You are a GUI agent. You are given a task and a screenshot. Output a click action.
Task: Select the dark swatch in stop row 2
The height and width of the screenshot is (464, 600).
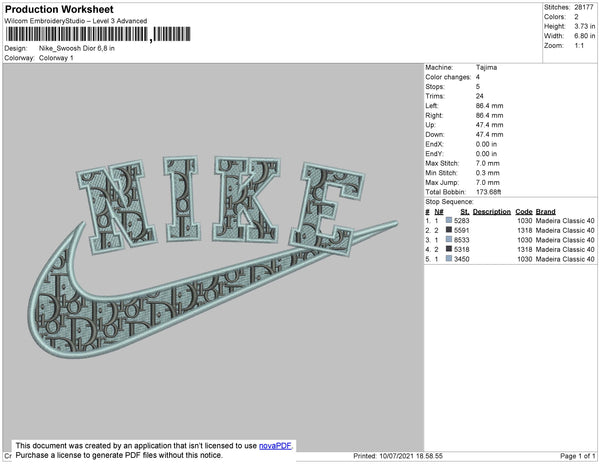pos(449,230)
